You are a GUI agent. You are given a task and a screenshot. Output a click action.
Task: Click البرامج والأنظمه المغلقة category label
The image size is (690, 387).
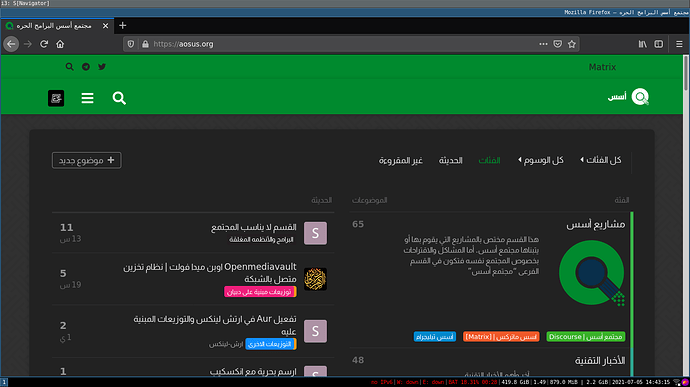261,240
